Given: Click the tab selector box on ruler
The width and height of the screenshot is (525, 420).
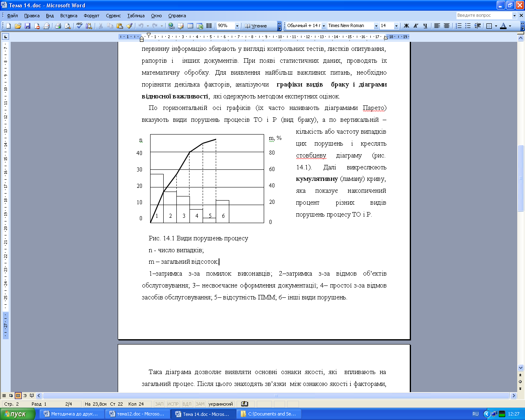Looking at the screenshot, I should 5,37.
